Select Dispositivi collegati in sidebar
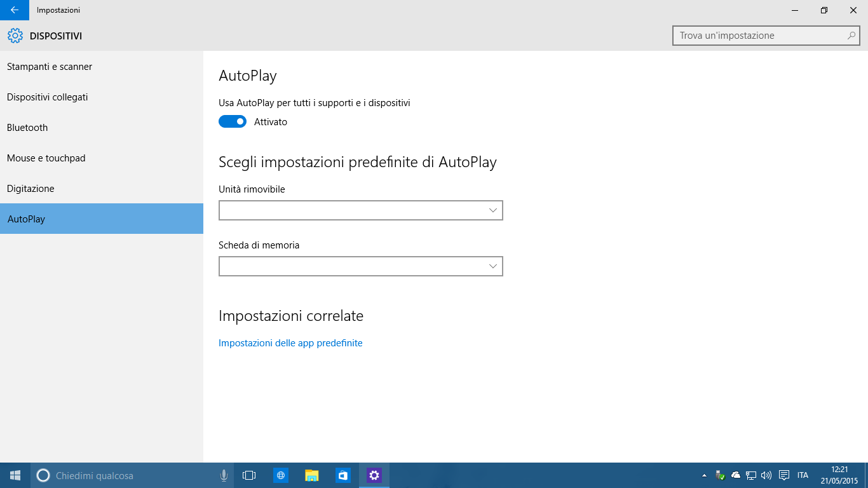 point(102,97)
